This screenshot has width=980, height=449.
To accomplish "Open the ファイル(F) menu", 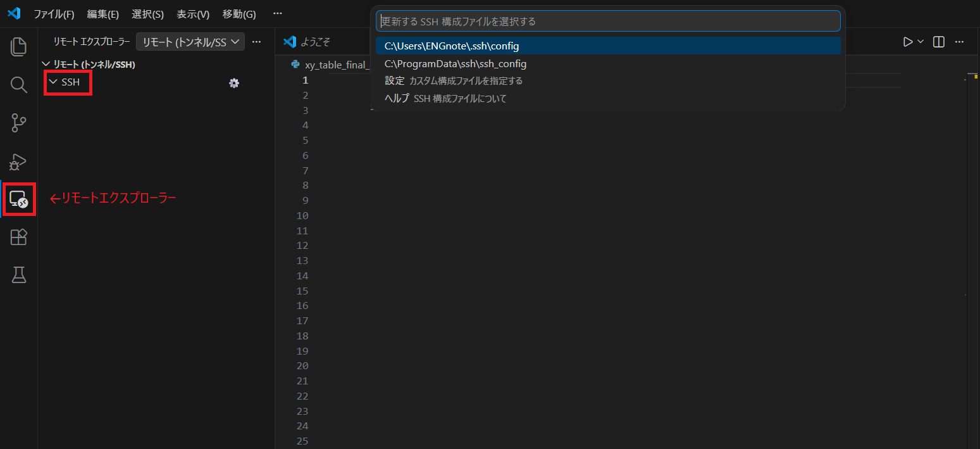I will click(54, 14).
